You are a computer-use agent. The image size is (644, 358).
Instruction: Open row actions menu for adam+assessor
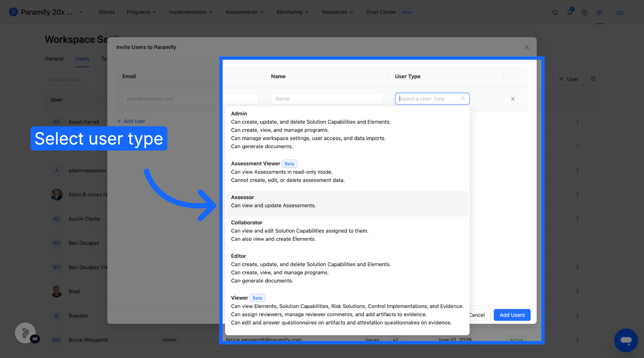578,170
